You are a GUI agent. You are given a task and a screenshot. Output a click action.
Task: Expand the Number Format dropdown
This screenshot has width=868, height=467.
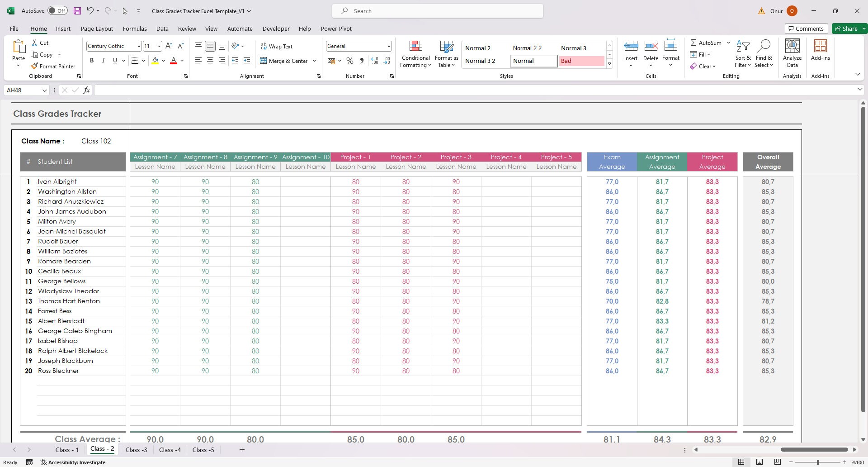coord(389,46)
